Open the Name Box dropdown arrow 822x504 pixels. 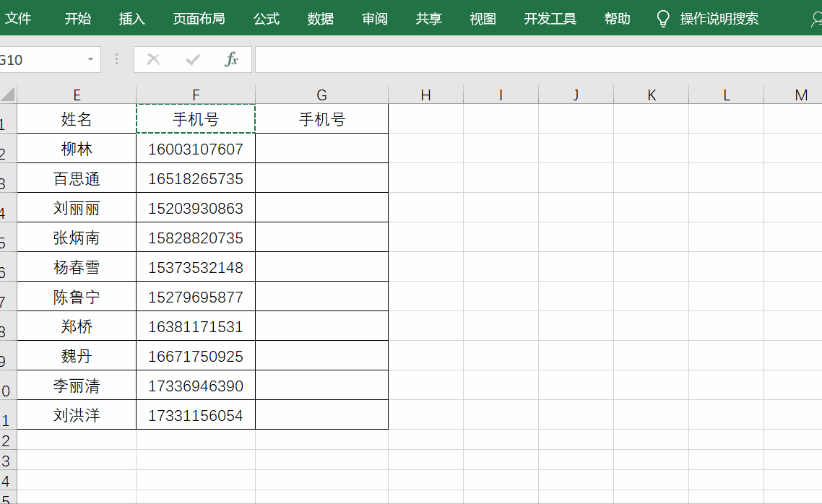tap(90, 59)
